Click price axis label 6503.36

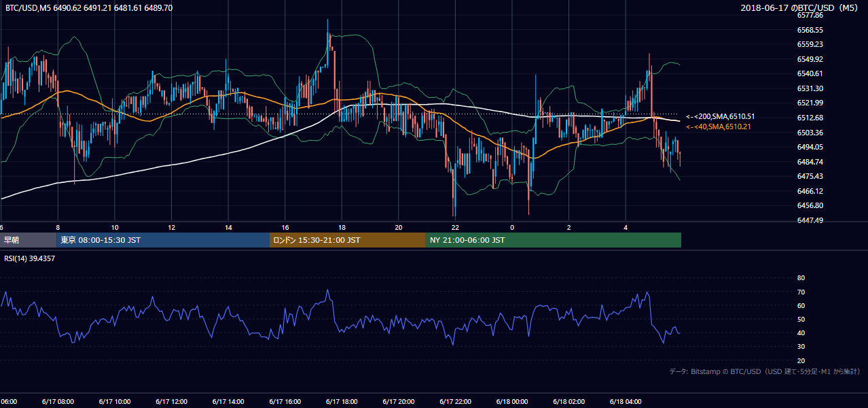click(x=810, y=133)
